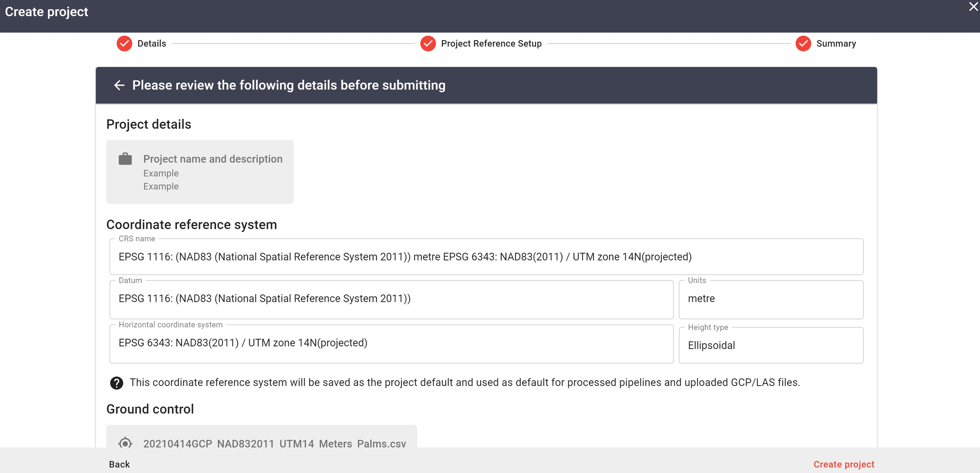Click the Height type Ellipsoidal field

click(x=770, y=345)
